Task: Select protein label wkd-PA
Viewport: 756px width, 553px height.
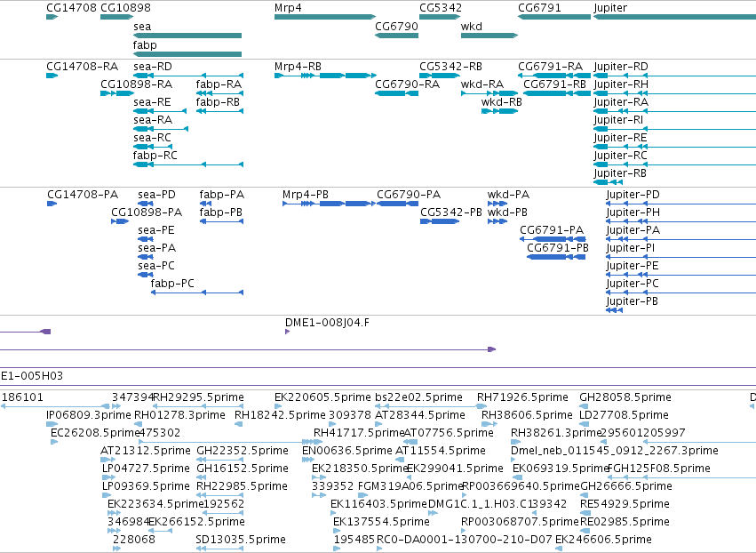Action: [x=508, y=195]
